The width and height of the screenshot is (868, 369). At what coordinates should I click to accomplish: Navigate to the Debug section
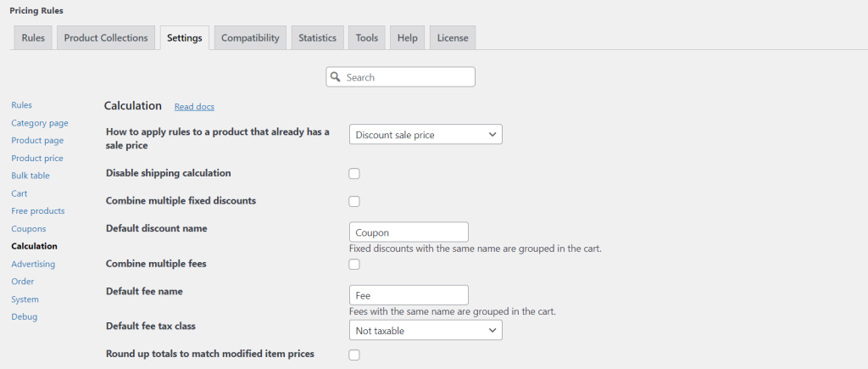tap(25, 317)
